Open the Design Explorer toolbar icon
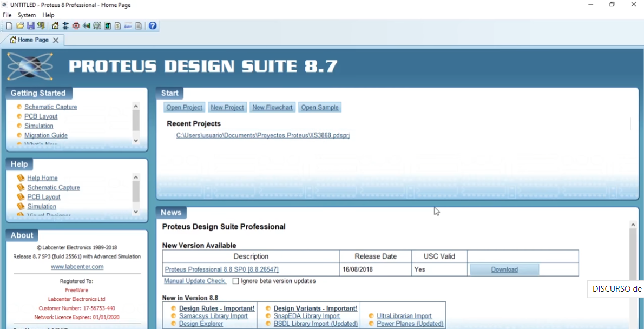 [x=108, y=26]
